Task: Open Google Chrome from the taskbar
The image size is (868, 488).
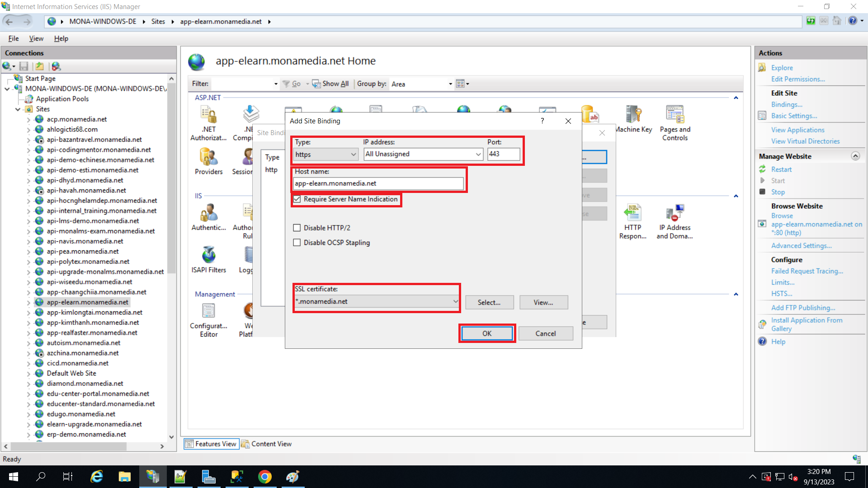Action: (265, 477)
